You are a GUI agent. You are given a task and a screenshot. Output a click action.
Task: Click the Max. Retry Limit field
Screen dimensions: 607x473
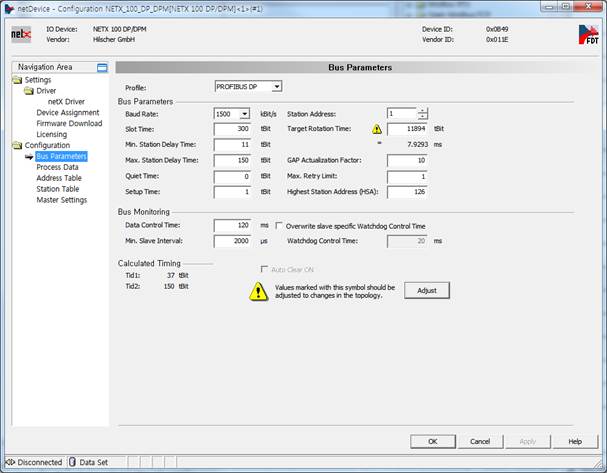(407, 177)
